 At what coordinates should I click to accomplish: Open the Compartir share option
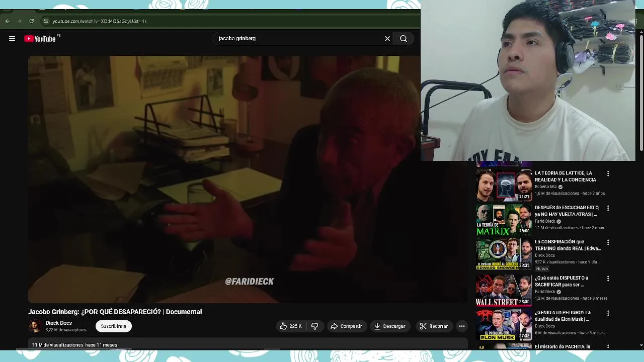pyautogui.click(x=346, y=326)
